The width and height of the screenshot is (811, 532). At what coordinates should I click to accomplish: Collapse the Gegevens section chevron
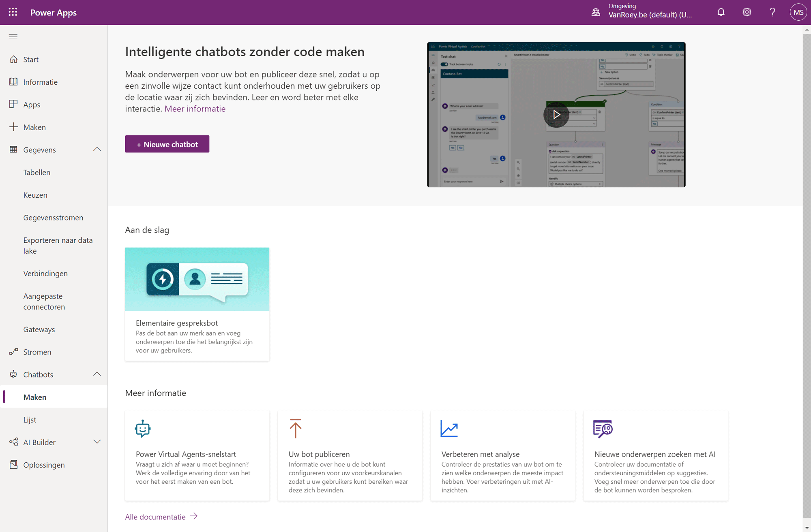(97, 150)
